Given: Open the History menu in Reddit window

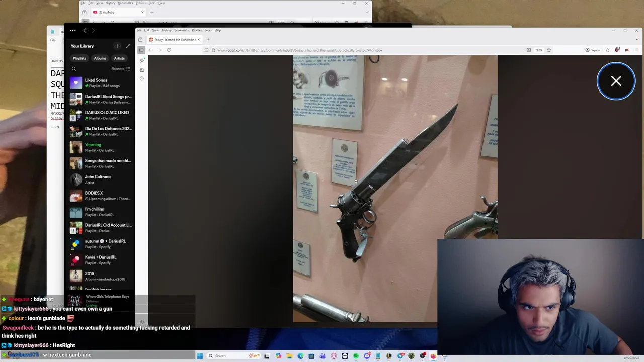Looking at the screenshot, I should pyautogui.click(x=167, y=30).
